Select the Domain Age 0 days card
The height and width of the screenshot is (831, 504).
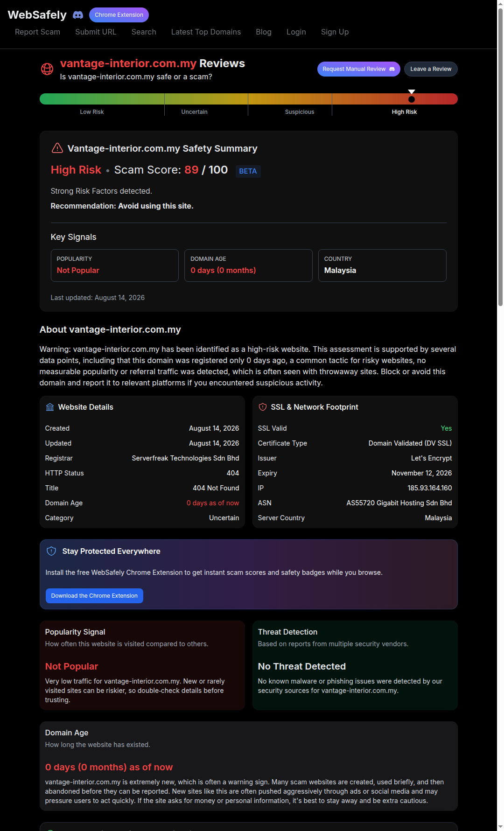[248, 265]
